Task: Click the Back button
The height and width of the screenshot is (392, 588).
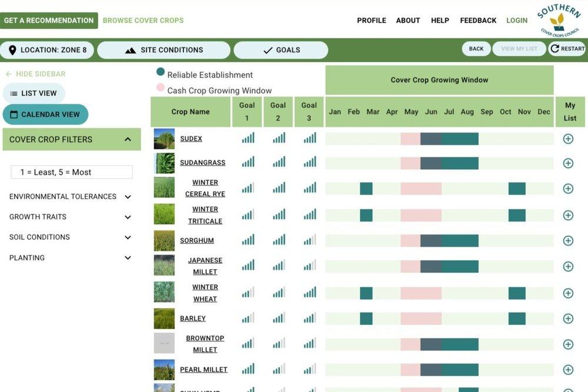Action: pyautogui.click(x=476, y=48)
